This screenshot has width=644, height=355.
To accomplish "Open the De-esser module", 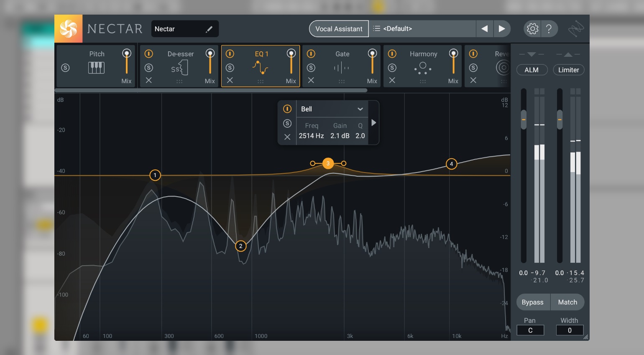I will click(x=181, y=67).
